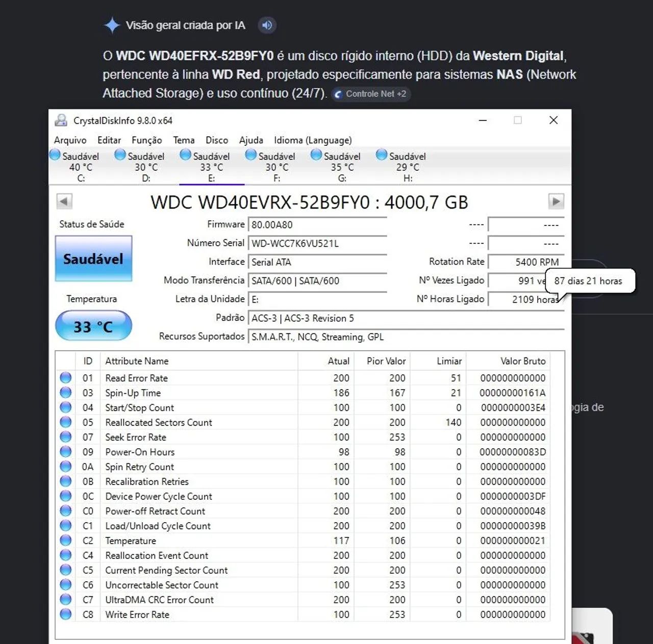Click status circle for Power-On Hours

pos(66,451)
